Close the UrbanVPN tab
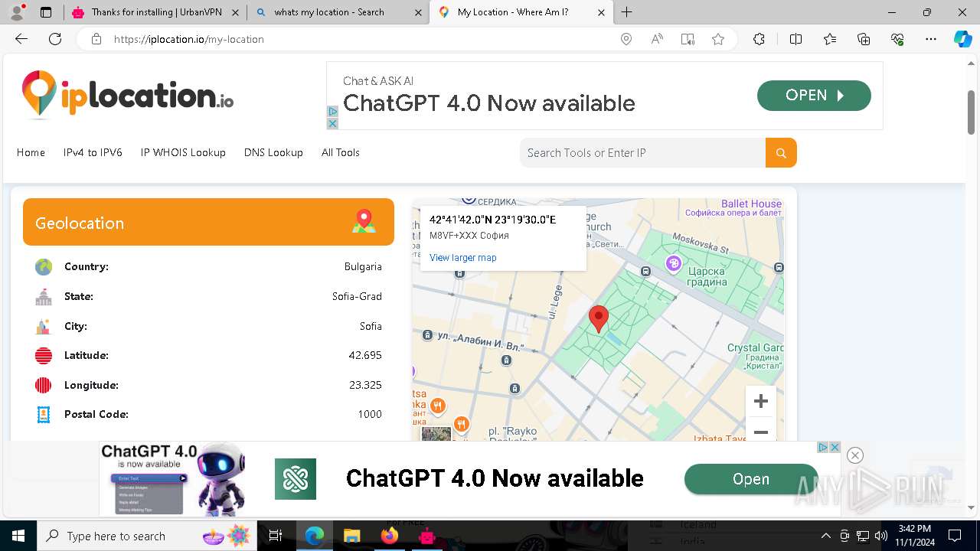Screen dimensions: 980x551 235,12
